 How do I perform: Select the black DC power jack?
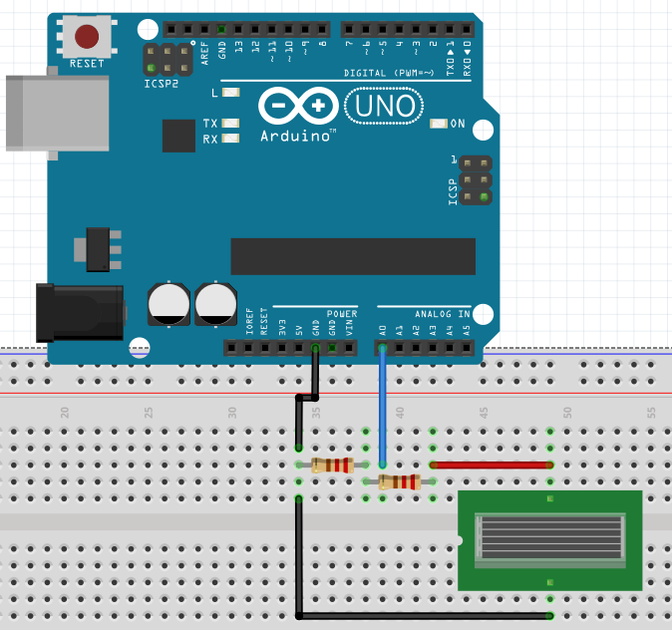[80, 313]
